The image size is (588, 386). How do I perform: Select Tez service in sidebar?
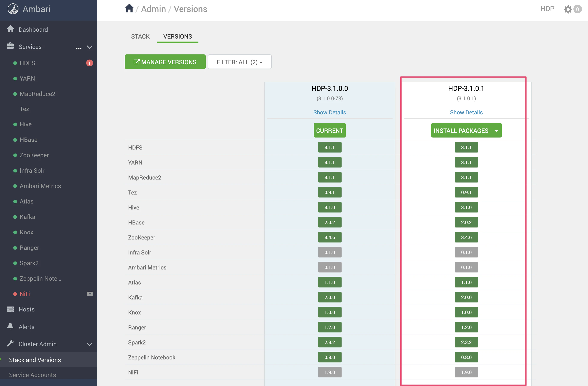tap(24, 109)
